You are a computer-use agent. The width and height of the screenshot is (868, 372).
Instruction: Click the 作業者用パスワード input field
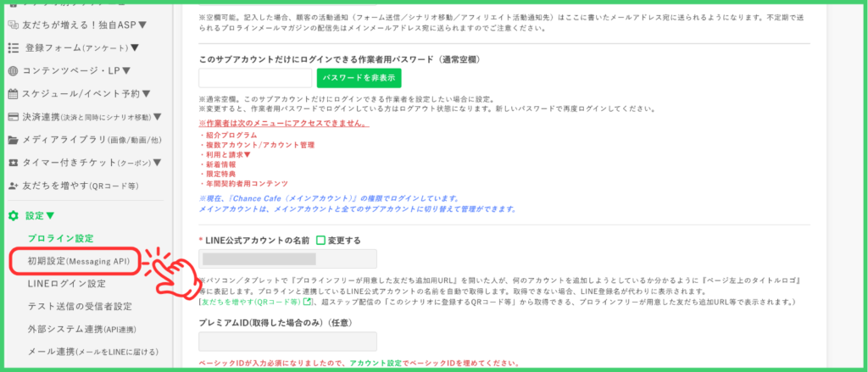(x=255, y=78)
